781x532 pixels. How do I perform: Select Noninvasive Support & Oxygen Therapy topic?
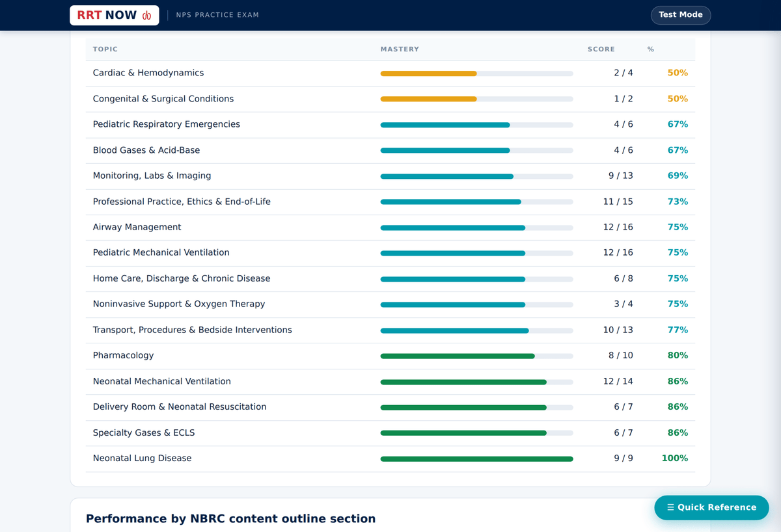pyautogui.click(x=179, y=304)
